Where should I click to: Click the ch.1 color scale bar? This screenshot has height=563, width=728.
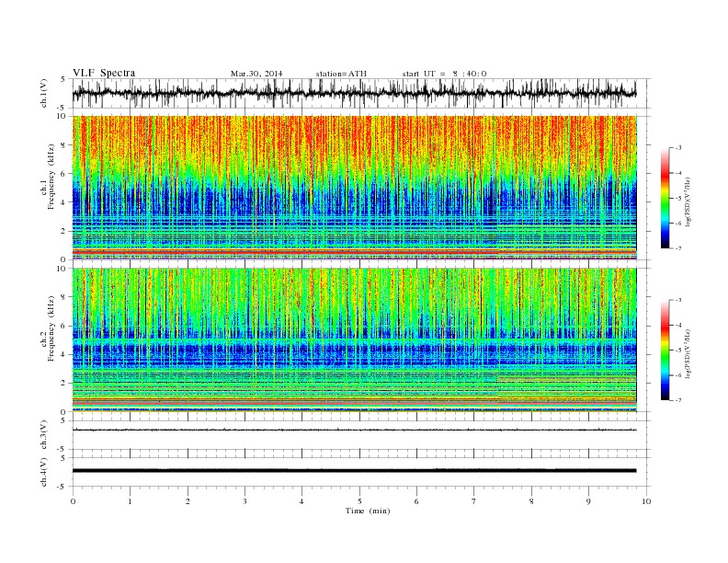665,199
